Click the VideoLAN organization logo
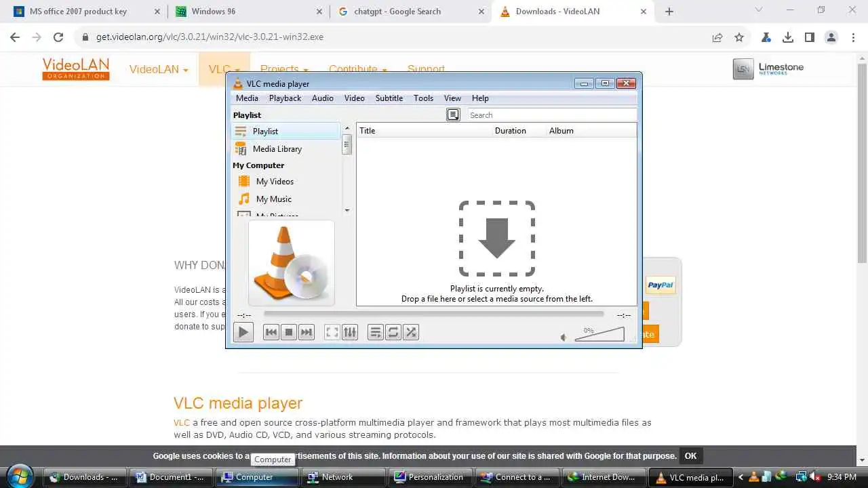Viewport: 868px width, 488px height. 75,69
